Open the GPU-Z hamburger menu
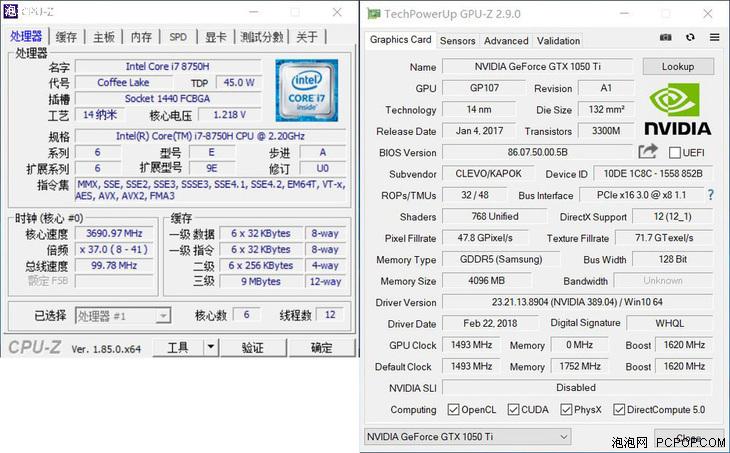 714,38
